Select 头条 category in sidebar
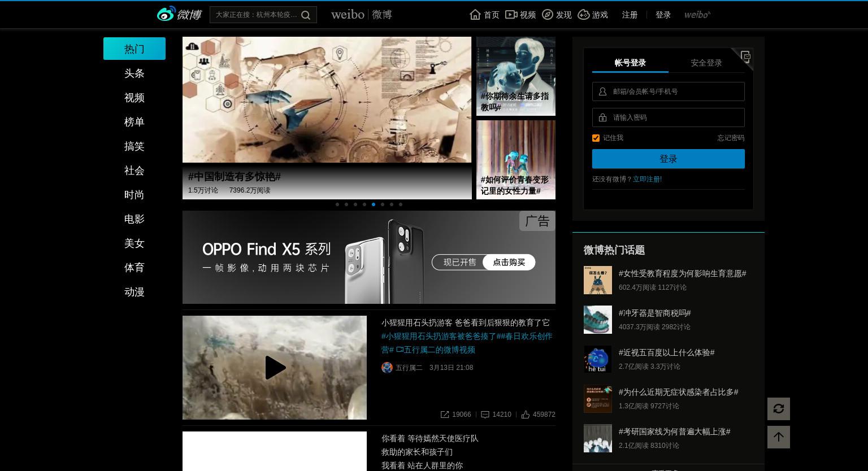Screen dimensions: 868x471 tap(134, 73)
